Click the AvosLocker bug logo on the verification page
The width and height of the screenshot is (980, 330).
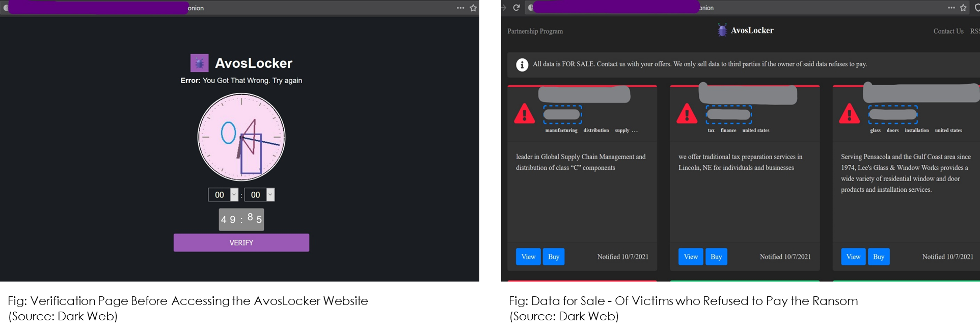coord(199,63)
